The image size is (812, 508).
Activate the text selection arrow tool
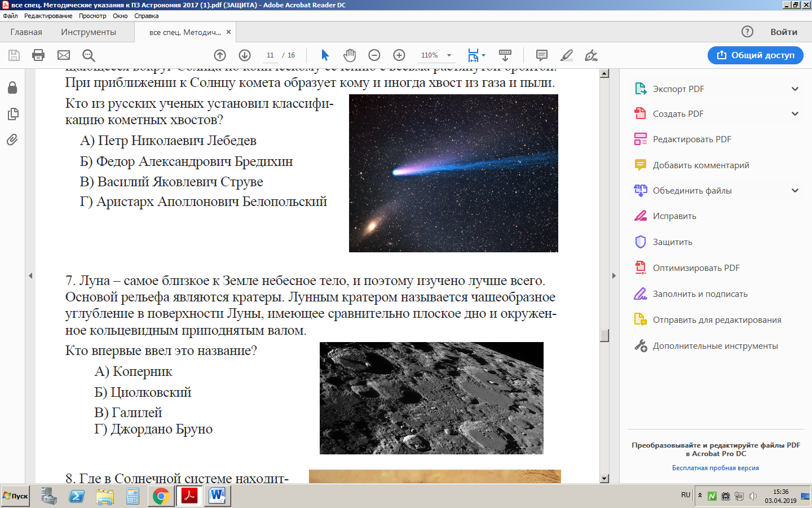click(324, 55)
